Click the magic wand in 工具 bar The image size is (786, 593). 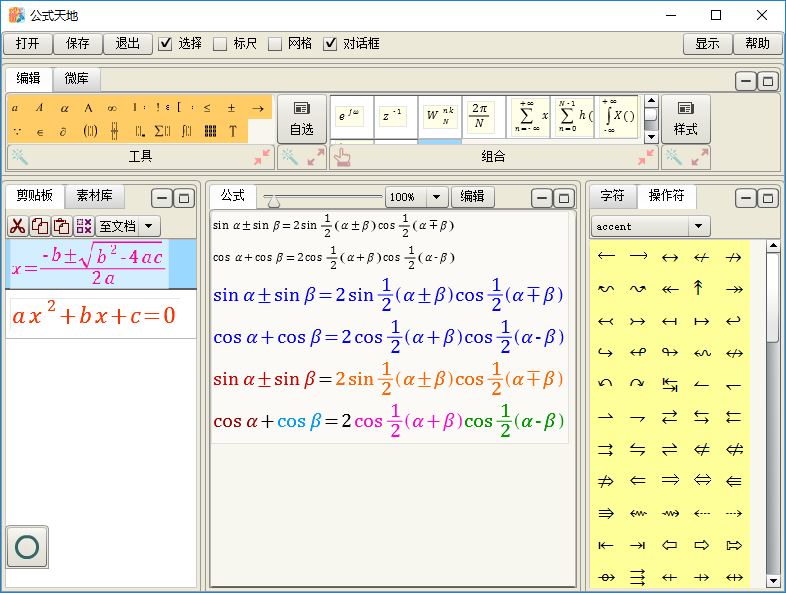pyautogui.click(x=20, y=157)
